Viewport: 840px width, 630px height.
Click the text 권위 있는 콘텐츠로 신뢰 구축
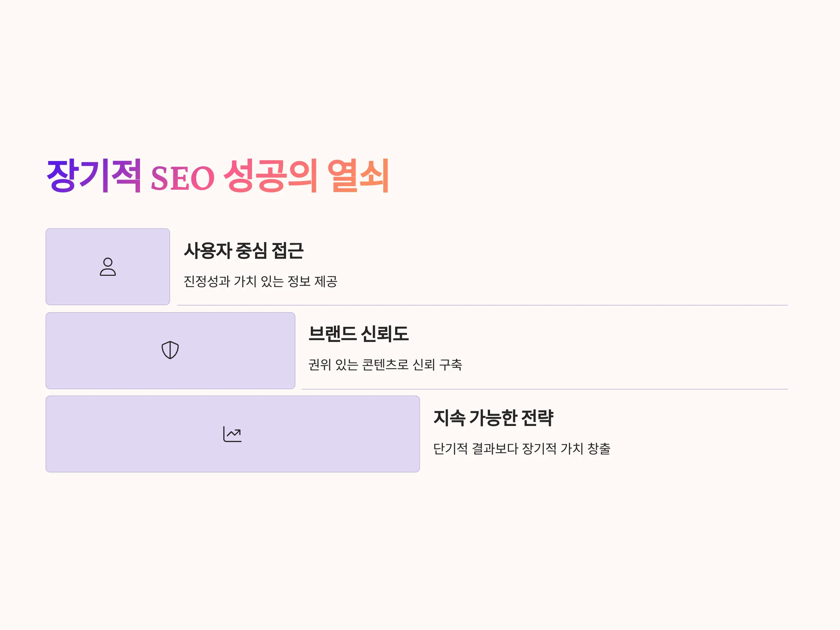[385, 365]
